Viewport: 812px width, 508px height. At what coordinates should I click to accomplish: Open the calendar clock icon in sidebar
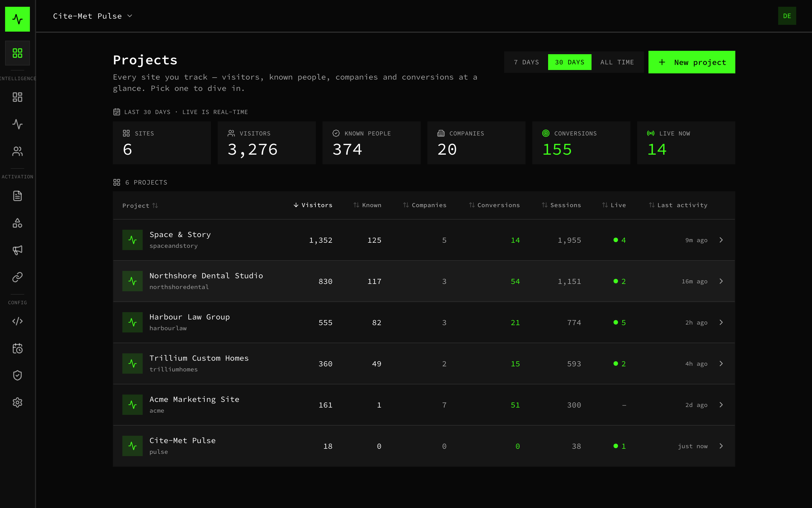click(17, 349)
